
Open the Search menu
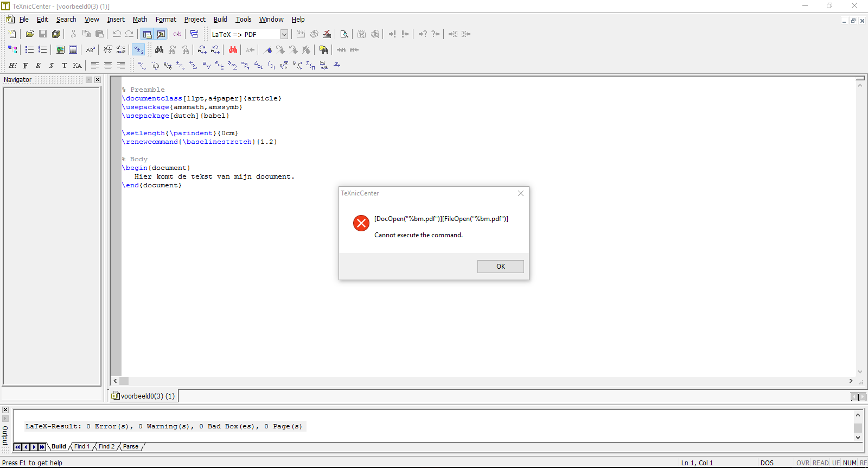pyautogui.click(x=66, y=19)
